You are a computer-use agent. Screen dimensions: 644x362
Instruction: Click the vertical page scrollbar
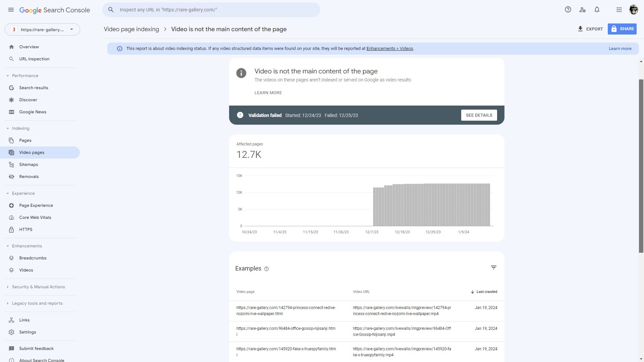(x=641, y=166)
